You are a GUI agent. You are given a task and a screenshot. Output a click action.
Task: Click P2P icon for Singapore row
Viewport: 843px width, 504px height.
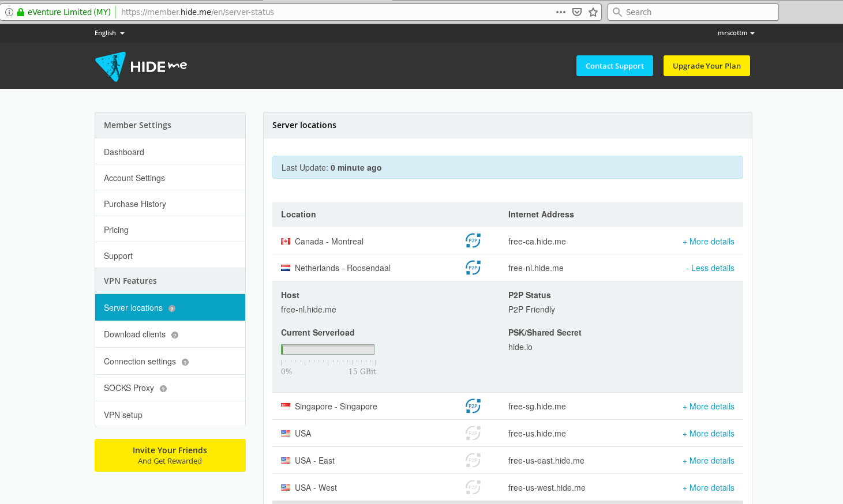tap(473, 406)
